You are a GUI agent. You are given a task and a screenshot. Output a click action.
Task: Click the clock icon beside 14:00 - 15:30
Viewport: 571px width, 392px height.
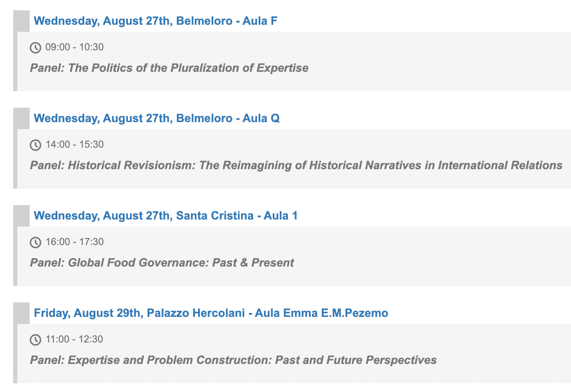coord(35,145)
